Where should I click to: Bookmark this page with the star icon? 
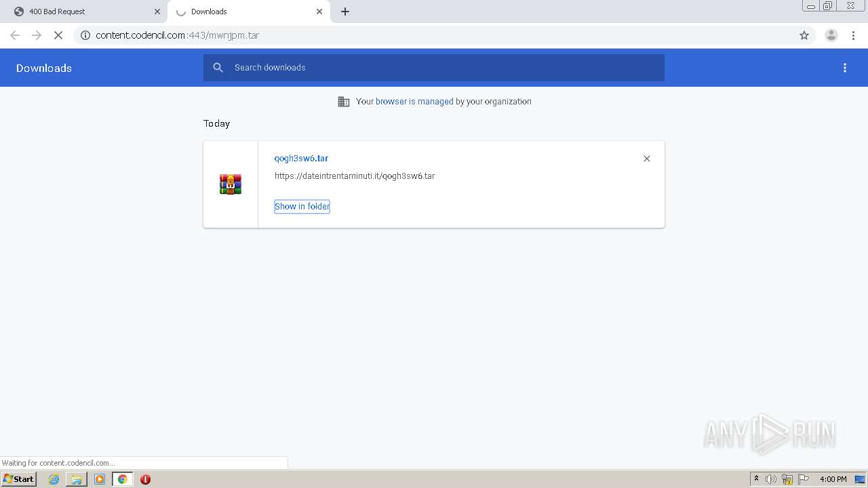coord(804,35)
